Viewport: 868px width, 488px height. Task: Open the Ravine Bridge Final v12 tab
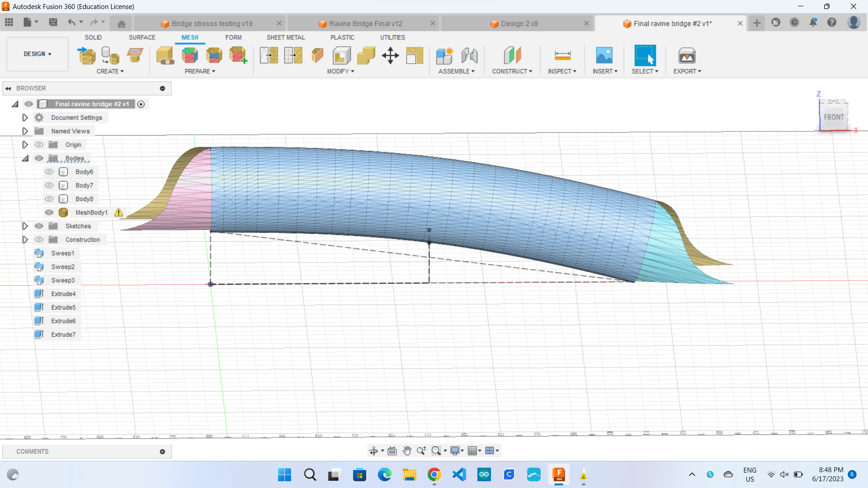pyautogui.click(x=365, y=23)
